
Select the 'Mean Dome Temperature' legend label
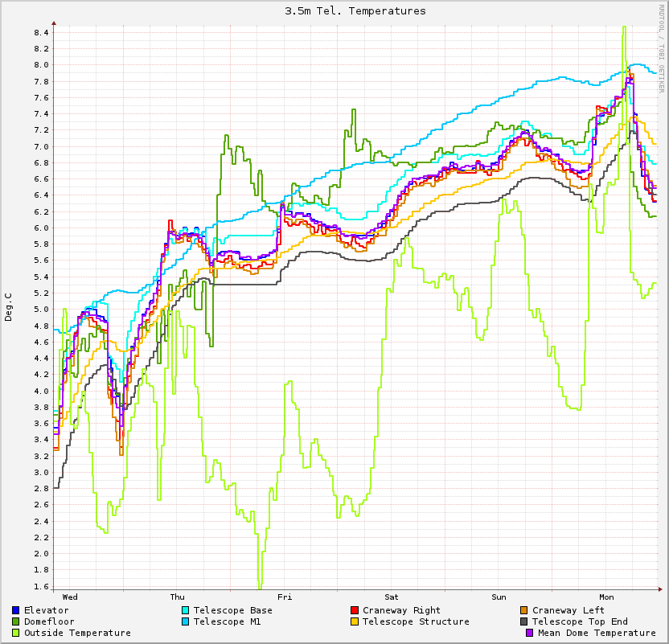coord(597,633)
